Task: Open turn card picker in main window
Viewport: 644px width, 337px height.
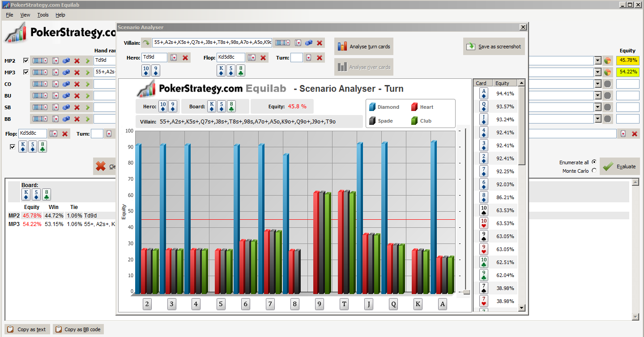Action: point(108,133)
